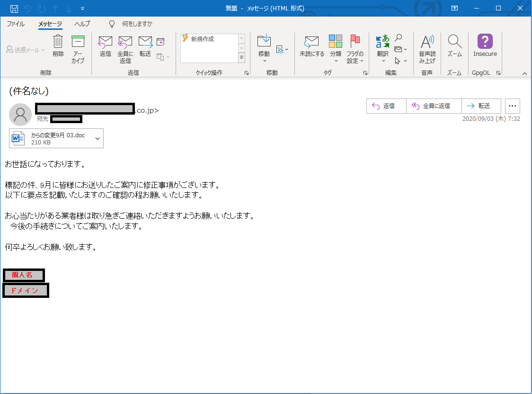Select the メッセージ ribbon tab
The height and width of the screenshot is (394, 532).
[x=50, y=24]
